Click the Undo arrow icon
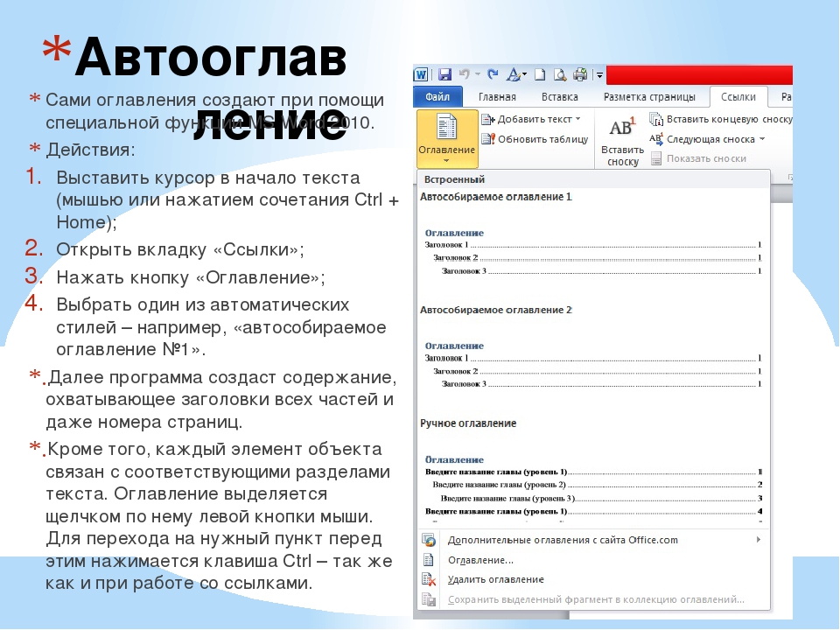This screenshot has width=840, height=630. 465,74
